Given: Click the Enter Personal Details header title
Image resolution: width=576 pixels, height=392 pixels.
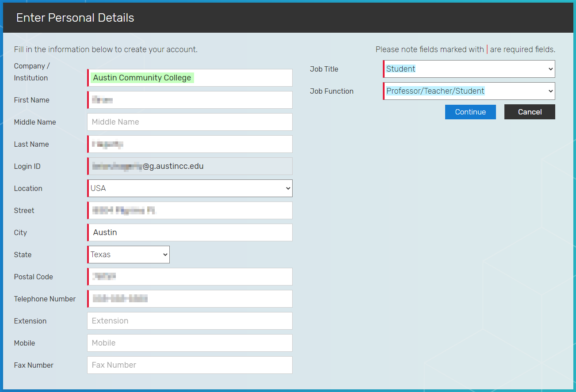Looking at the screenshot, I should pyautogui.click(x=75, y=18).
